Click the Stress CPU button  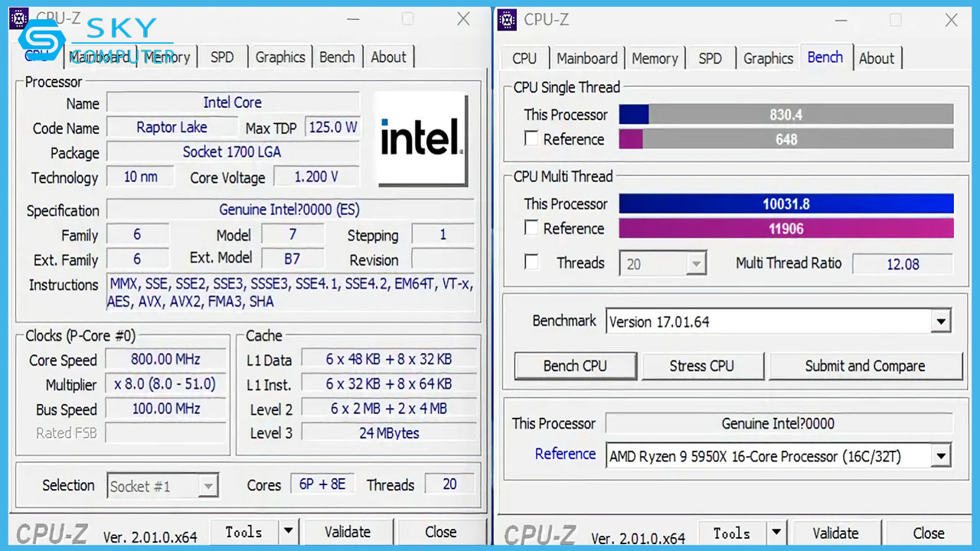(x=702, y=366)
